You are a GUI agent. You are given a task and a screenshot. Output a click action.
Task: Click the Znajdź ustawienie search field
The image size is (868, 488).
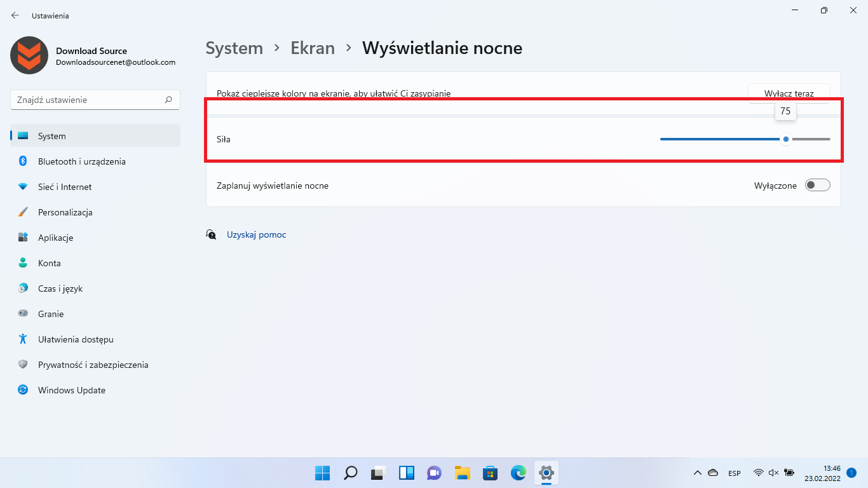(x=95, y=100)
